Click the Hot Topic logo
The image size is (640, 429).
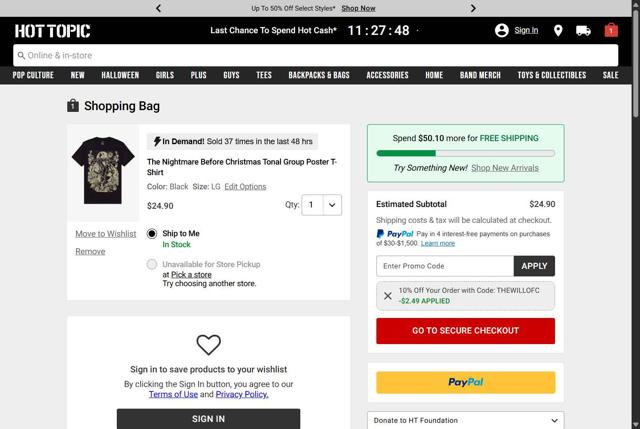click(52, 31)
